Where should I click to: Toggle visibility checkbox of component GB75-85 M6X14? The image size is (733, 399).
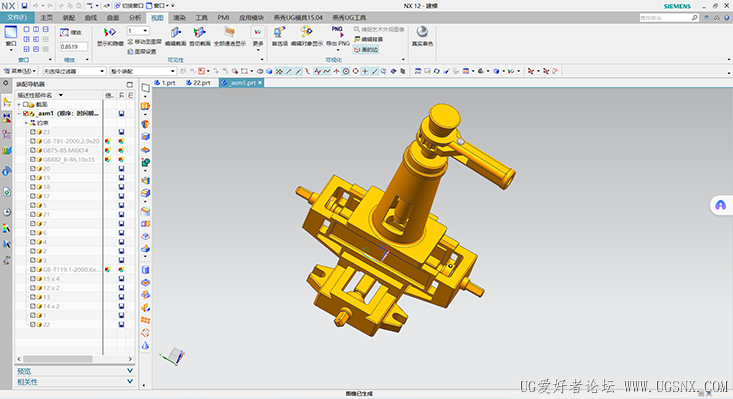[33, 150]
